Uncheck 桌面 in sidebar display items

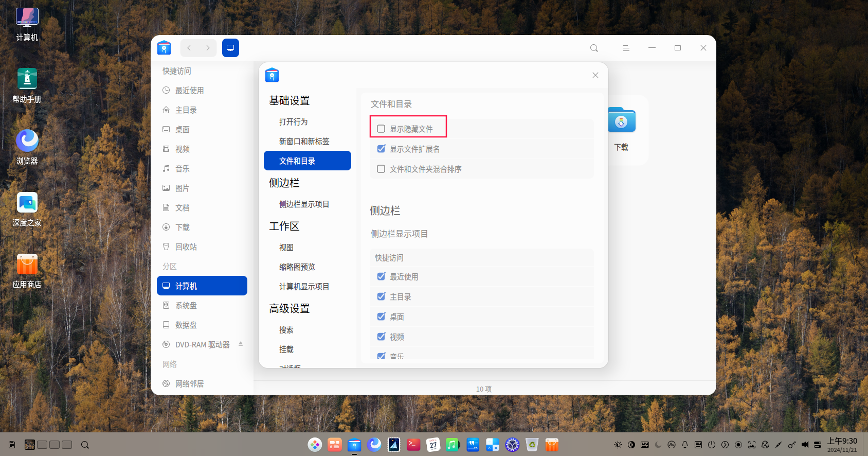tap(381, 317)
